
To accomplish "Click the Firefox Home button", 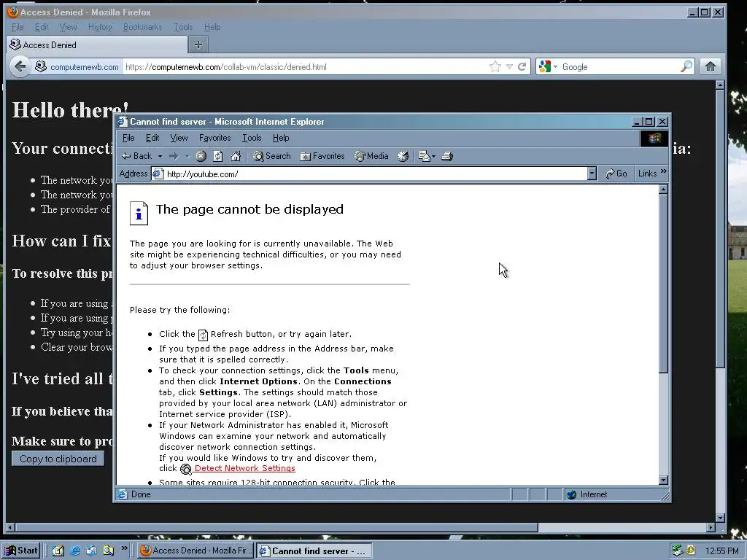I will 711,66.
